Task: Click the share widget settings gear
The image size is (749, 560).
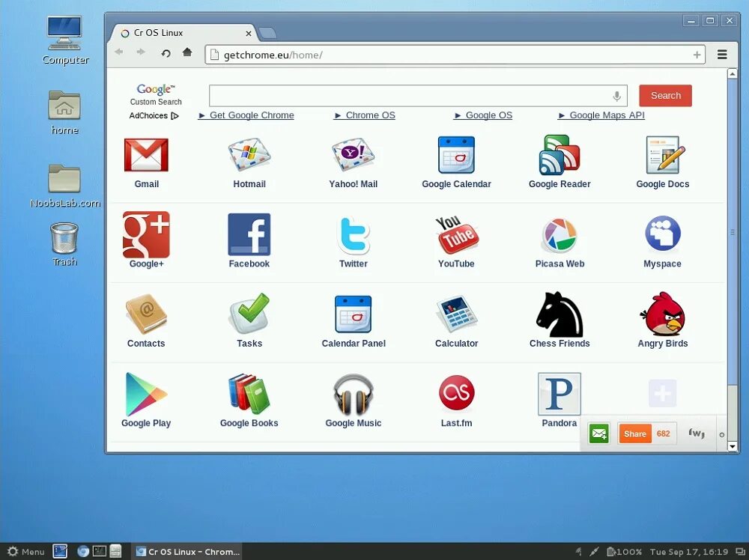Action: 722,435
